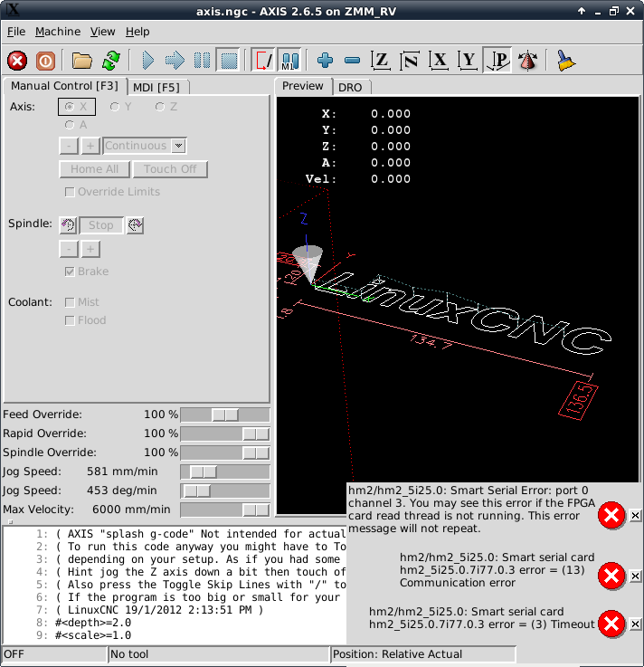This screenshot has height=667, width=644.
Task: Jog axis negative with minus button
Action: [x=69, y=146]
